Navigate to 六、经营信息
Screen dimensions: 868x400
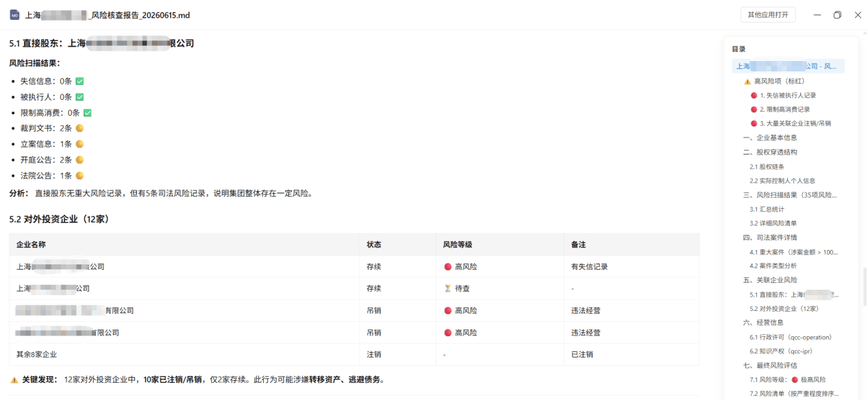coord(762,323)
